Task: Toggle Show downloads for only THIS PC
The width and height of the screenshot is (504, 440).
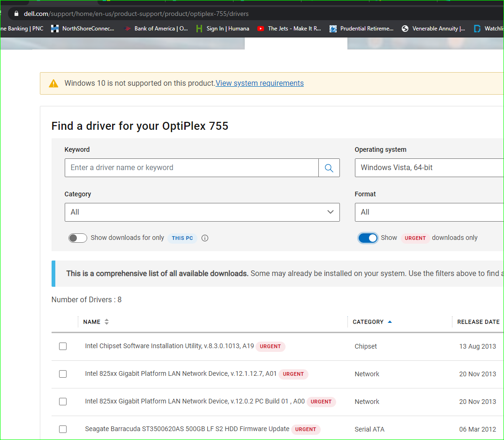Action: pyautogui.click(x=77, y=238)
